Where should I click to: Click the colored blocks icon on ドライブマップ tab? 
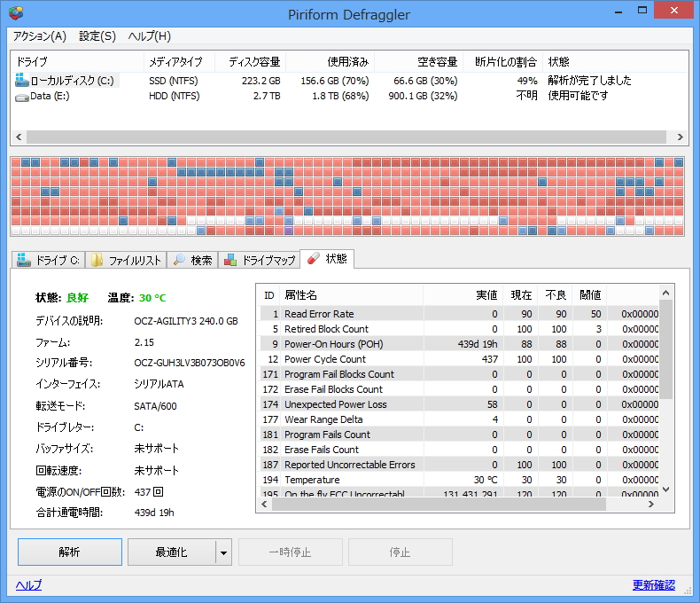(x=230, y=260)
